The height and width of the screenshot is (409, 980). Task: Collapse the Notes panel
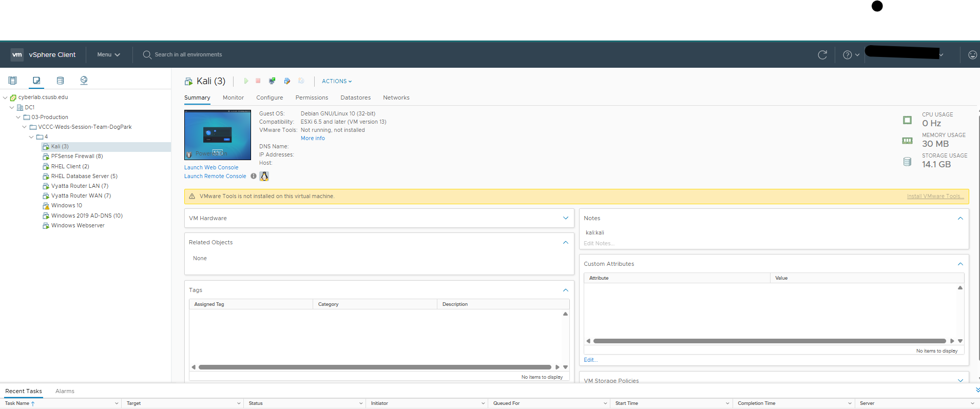coord(960,218)
